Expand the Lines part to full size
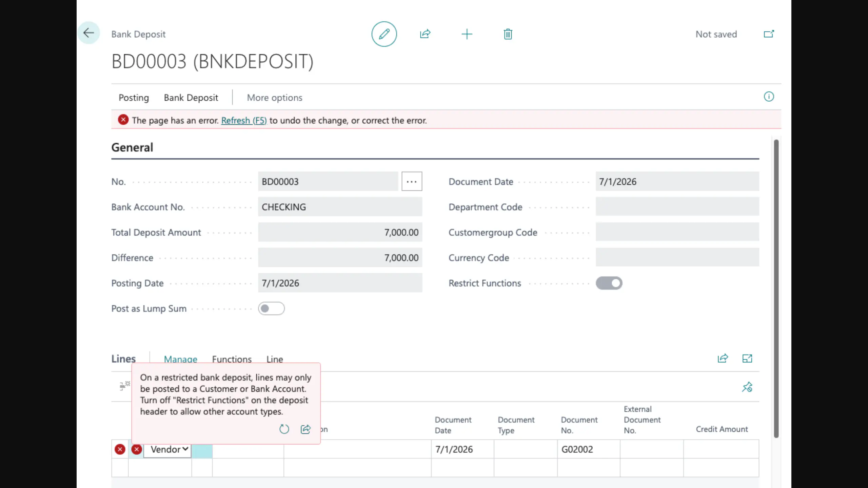The image size is (868, 488). pyautogui.click(x=747, y=359)
